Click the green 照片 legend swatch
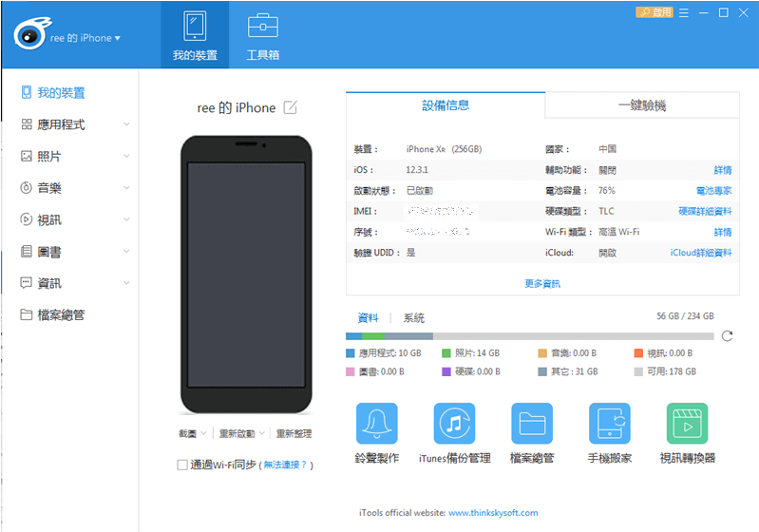Image resolution: width=759 pixels, height=532 pixels. point(446,352)
